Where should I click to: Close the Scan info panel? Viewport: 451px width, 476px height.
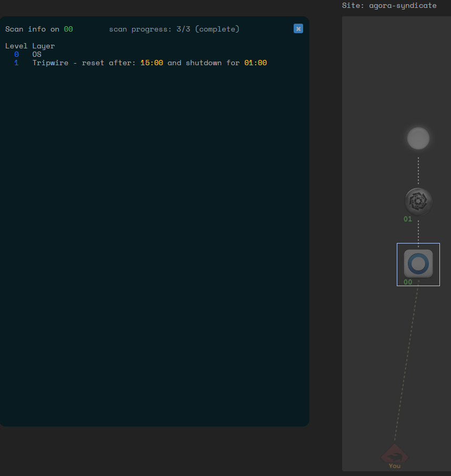pyautogui.click(x=298, y=29)
